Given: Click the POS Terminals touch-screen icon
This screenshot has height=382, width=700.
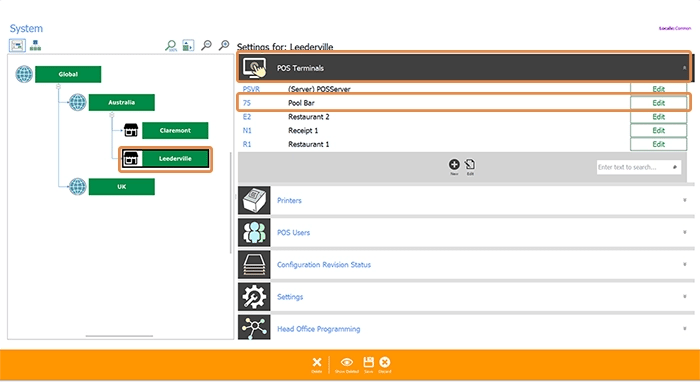Looking at the screenshot, I should click(254, 68).
